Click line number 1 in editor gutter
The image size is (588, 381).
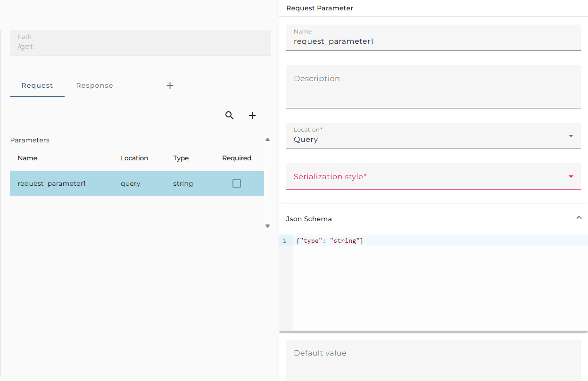pyautogui.click(x=284, y=241)
